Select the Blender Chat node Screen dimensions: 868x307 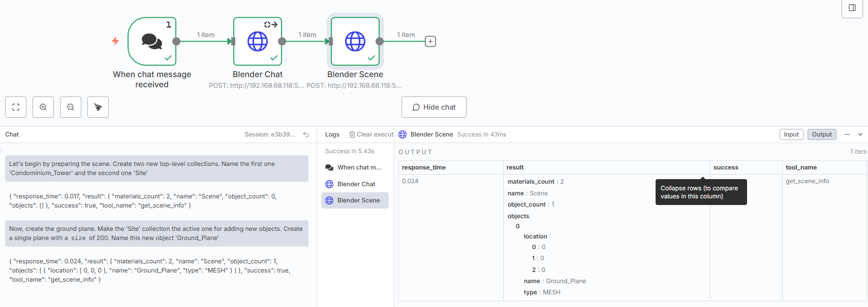(x=258, y=42)
